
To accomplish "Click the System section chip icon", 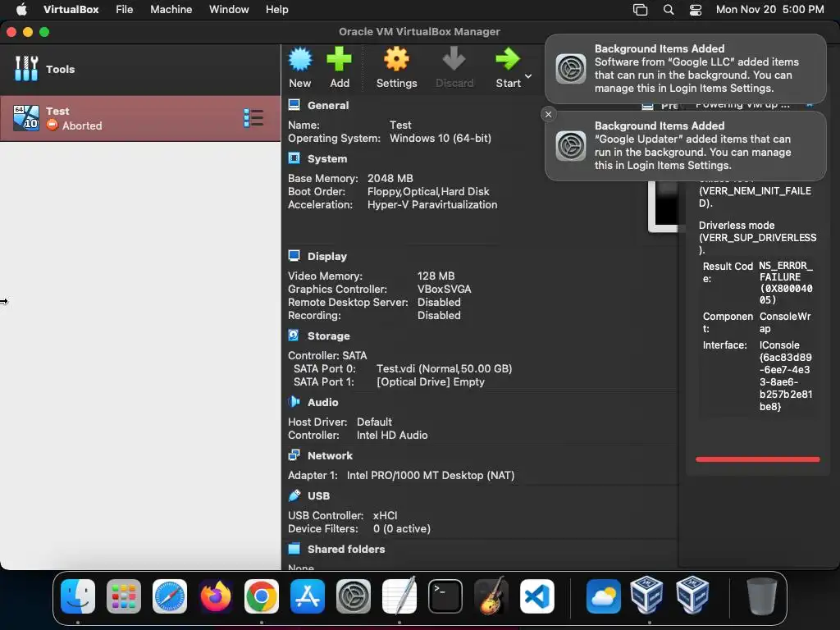I will click(x=294, y=158).
